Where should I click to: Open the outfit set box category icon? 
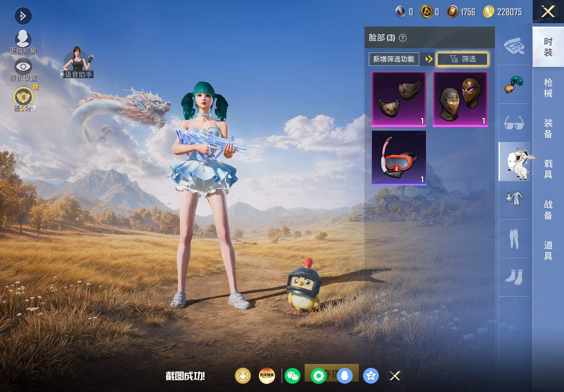pos(514,46)
